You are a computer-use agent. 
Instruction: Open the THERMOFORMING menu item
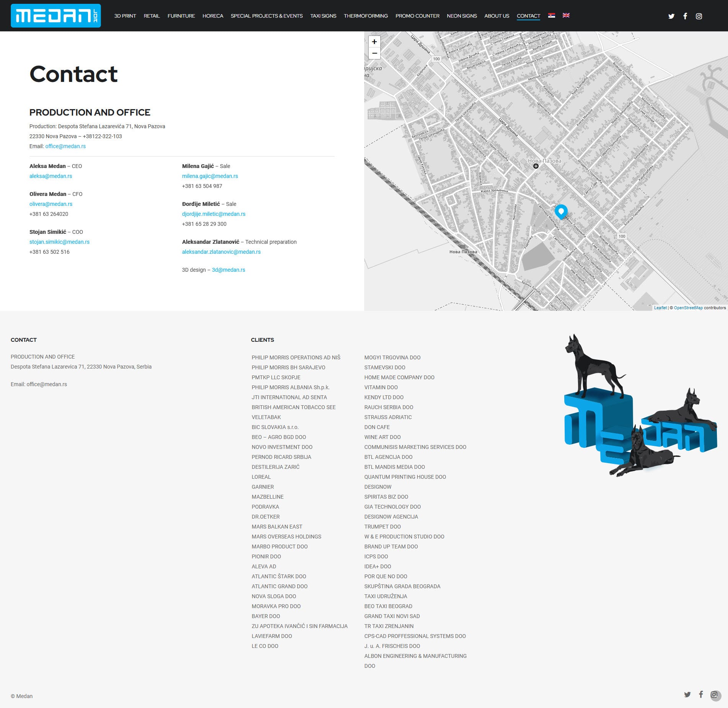366,16
